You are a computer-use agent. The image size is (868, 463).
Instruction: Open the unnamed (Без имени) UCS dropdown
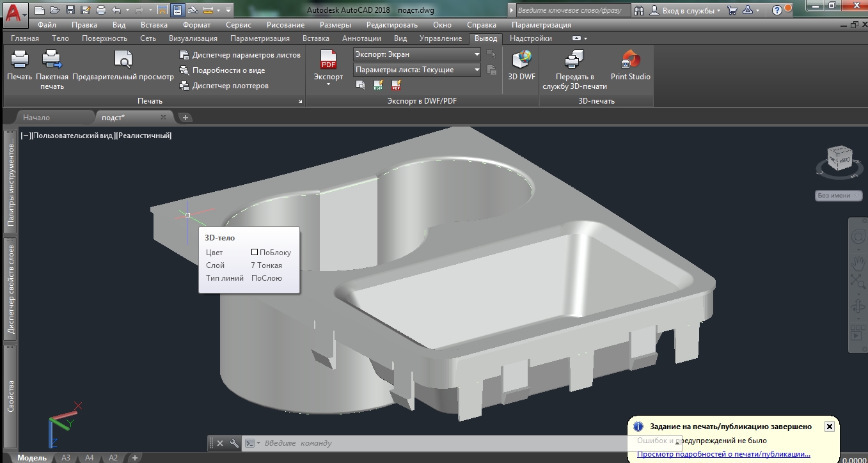point(839,196)
